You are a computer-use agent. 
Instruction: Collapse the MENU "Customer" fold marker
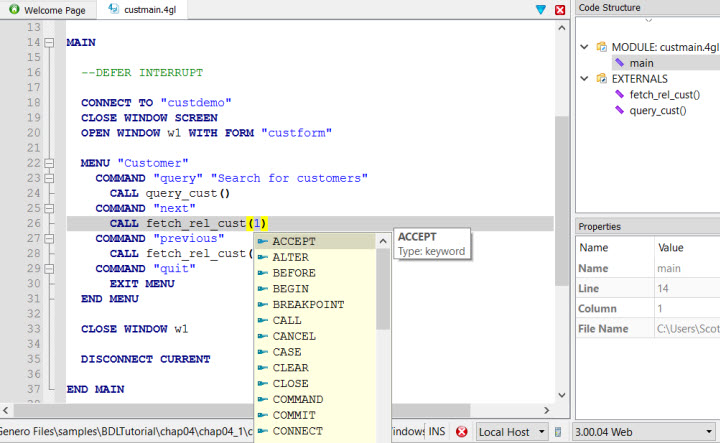(x=49, y=162)
